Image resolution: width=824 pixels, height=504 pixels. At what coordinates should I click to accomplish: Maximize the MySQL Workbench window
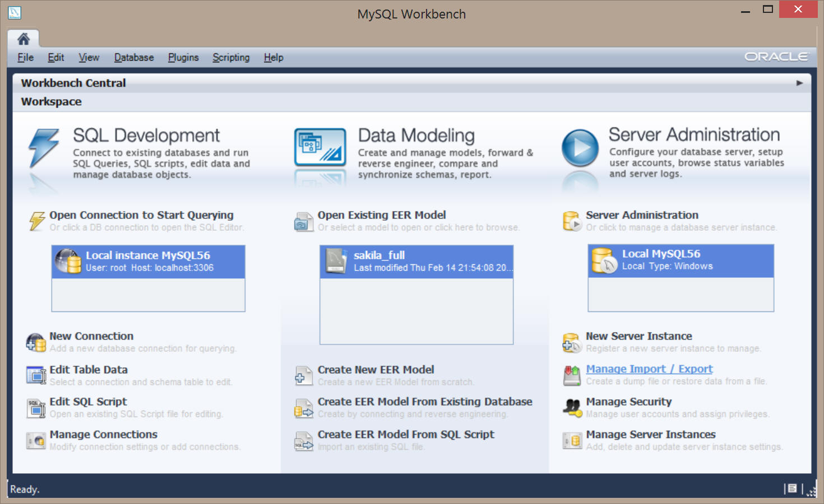(x=768, y=10)
